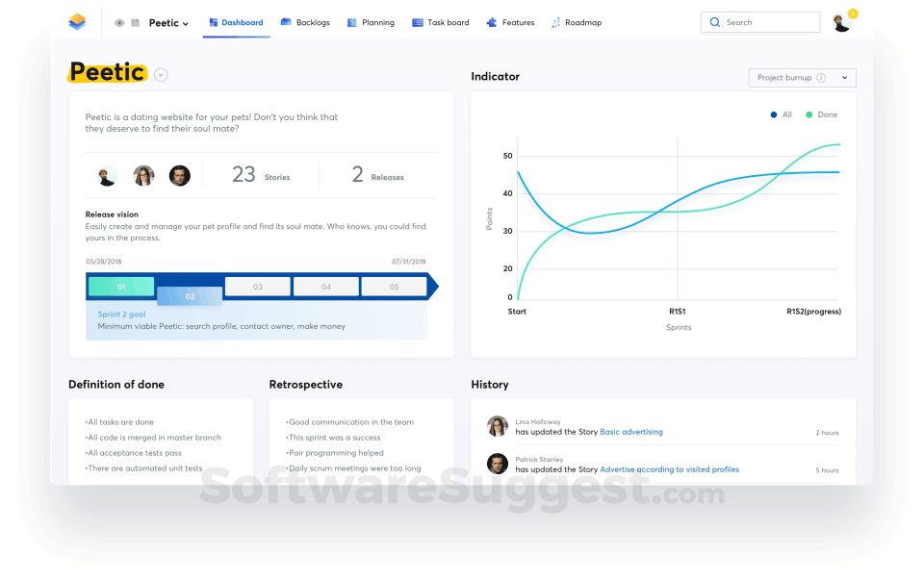The width and height of the screenshot is (924, 580).
Task: Switch to the Dashboard tab
Action: (x=237, y=22)
